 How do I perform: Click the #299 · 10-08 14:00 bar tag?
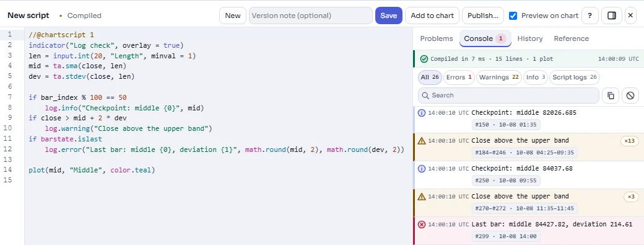506,236
